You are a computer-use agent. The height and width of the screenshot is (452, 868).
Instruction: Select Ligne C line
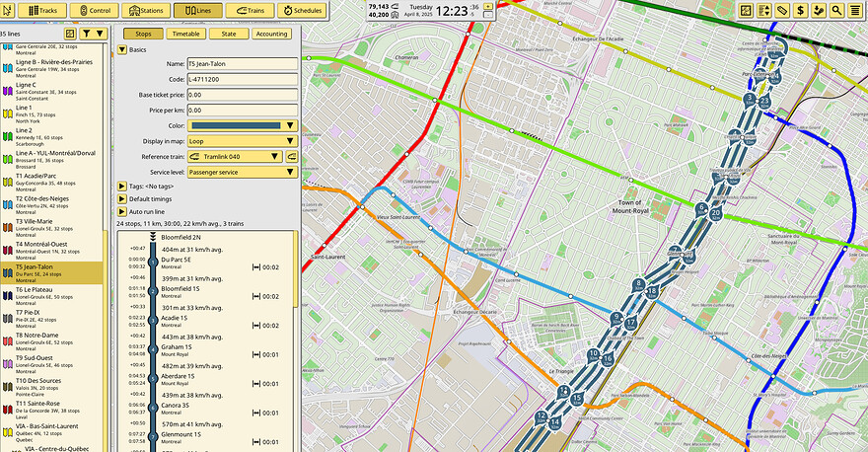pyautogui.click(x=51, y=92)
